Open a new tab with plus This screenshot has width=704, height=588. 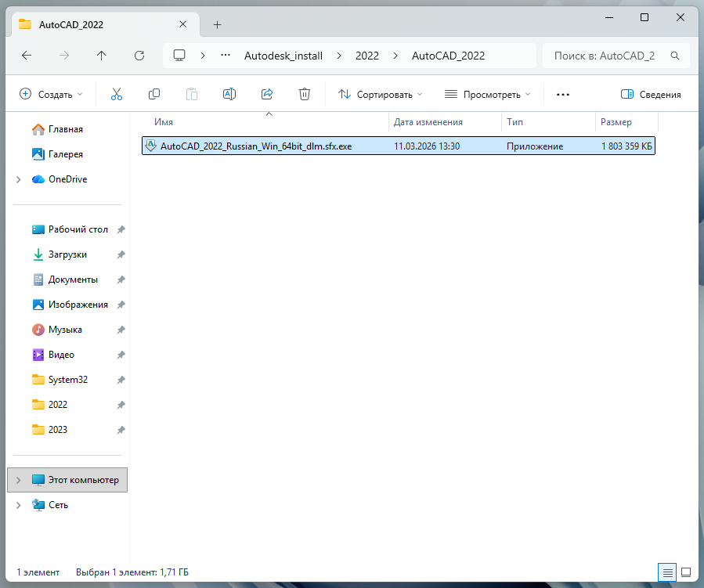coord(217,25)
